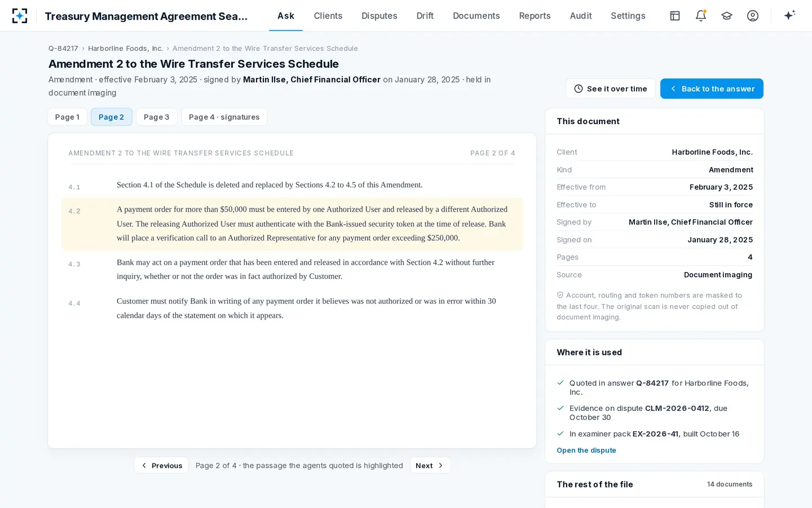This screenshot has height=508, width=812.
Task: Click Back to the answer button
Action: pyautogui.click(x=712, y=89)
